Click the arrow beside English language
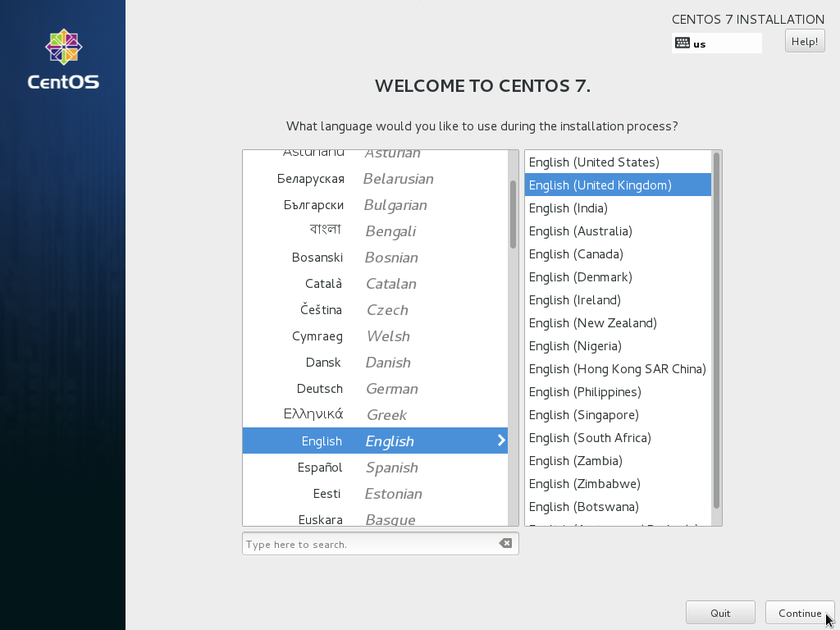 (501, 441)
